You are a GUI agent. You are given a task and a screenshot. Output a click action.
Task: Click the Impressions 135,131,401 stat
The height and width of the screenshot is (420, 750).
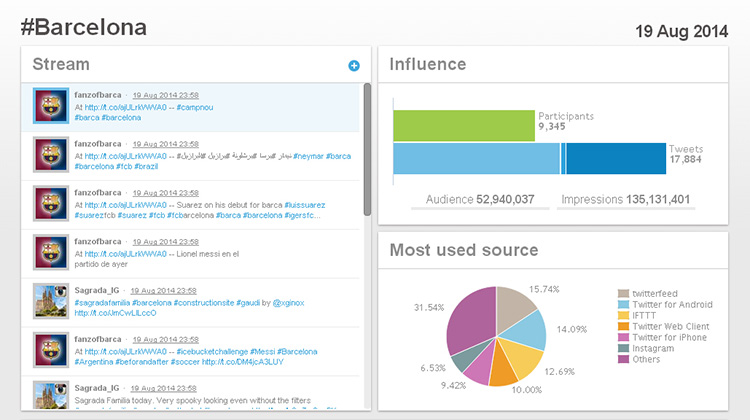point(626,200)
